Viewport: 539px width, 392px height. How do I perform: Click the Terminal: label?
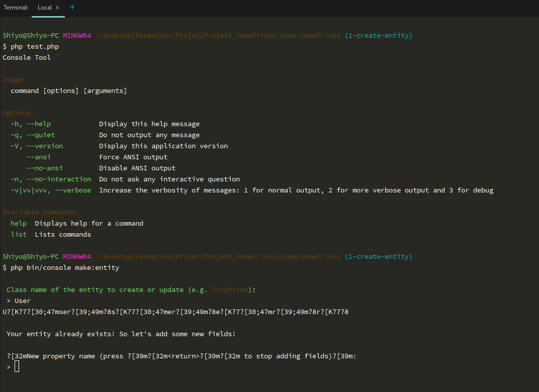(16, 8)
